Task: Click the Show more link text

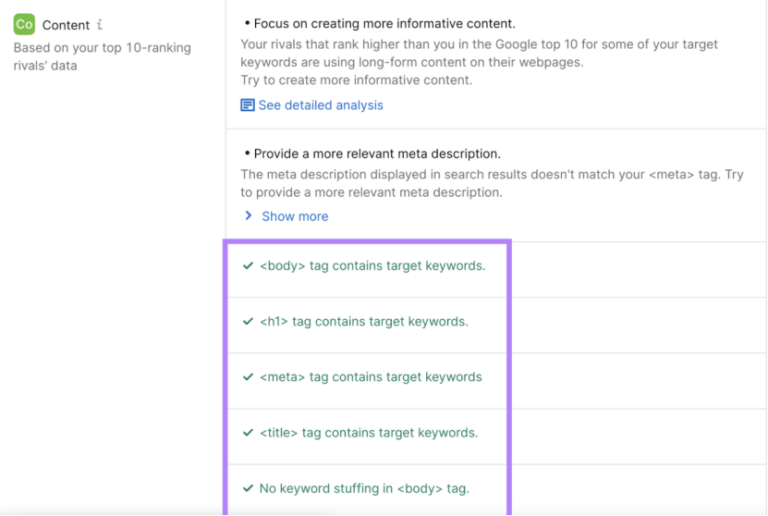Action: click(x=295, y=216)
